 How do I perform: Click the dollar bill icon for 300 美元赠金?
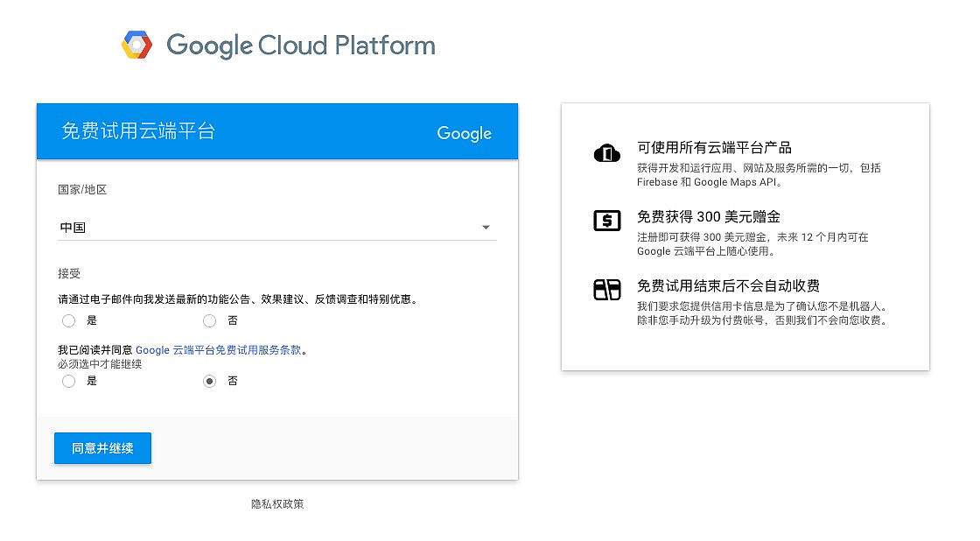click(x=606, y=221)
